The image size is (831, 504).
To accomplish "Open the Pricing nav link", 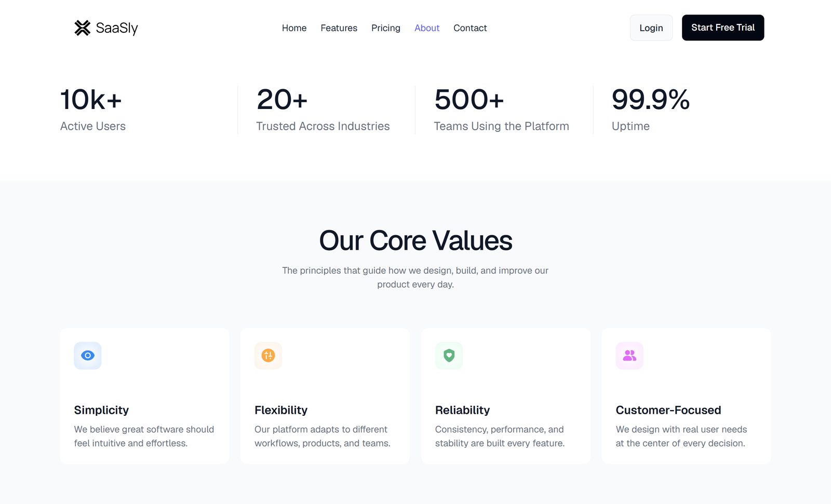I will click(x=386, y=28).
